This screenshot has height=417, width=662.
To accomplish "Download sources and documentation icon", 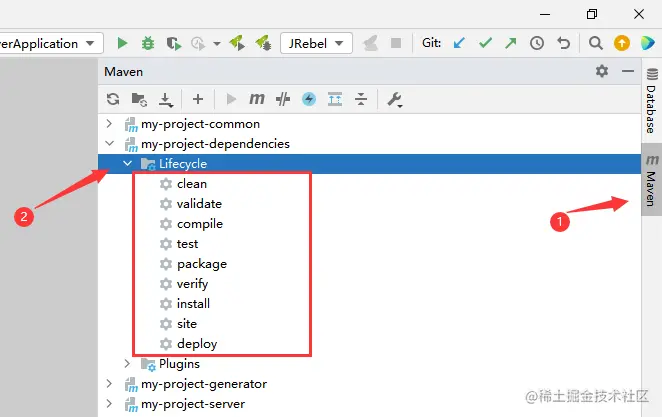I will click(x=166, y=100).
